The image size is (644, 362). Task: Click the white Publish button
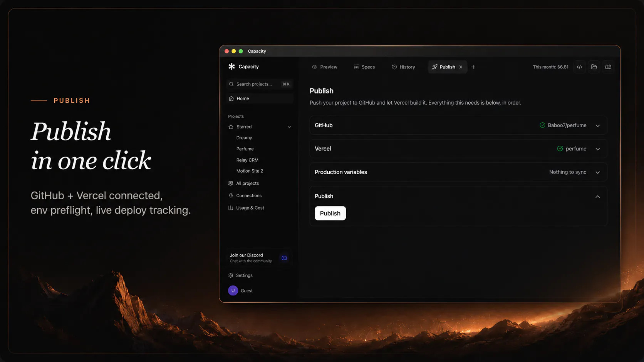click(x=330, y=213)
